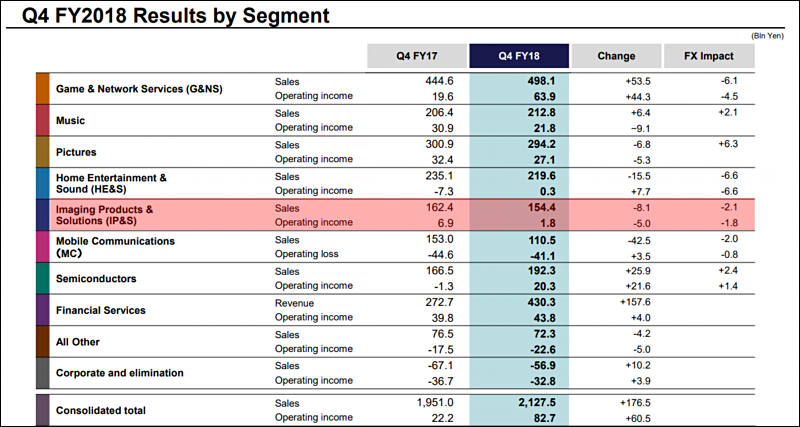Click Semiconductors Q4 FY18 sales 192.3

click(x=540, y=271)
